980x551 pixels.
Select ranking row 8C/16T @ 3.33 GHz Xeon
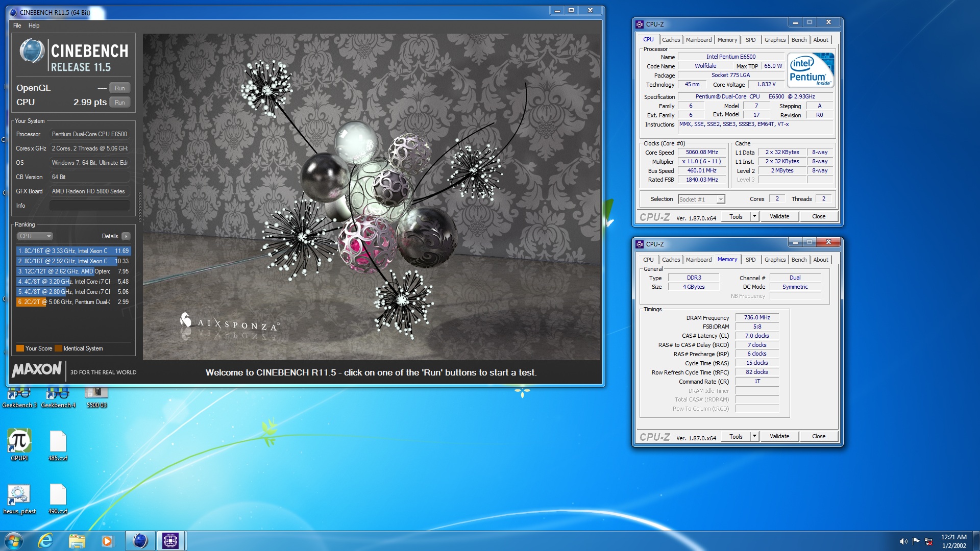tap(73, 251)
